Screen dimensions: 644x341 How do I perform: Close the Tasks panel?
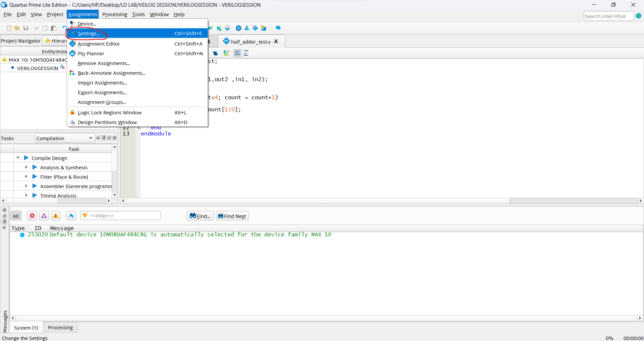[114, 138]
